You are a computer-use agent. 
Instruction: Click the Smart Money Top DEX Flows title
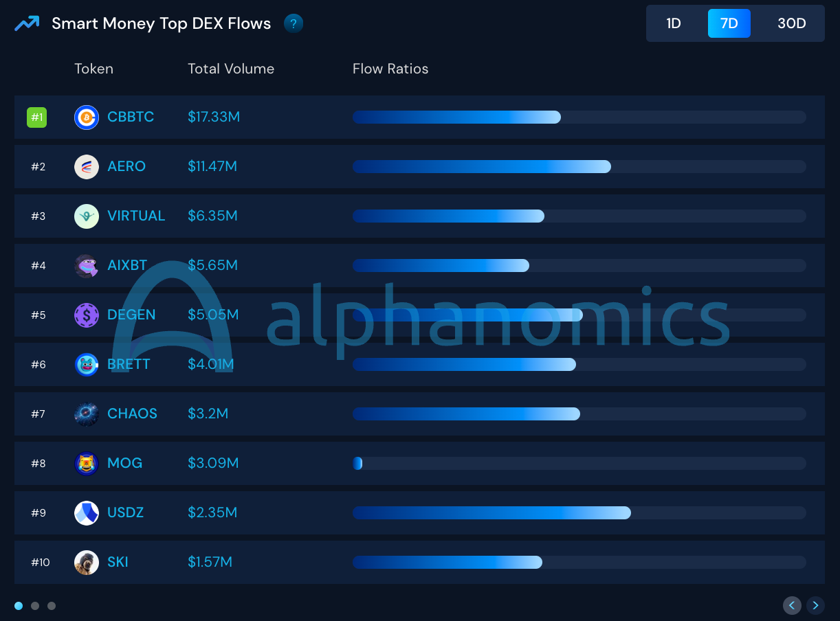point(162,24)
